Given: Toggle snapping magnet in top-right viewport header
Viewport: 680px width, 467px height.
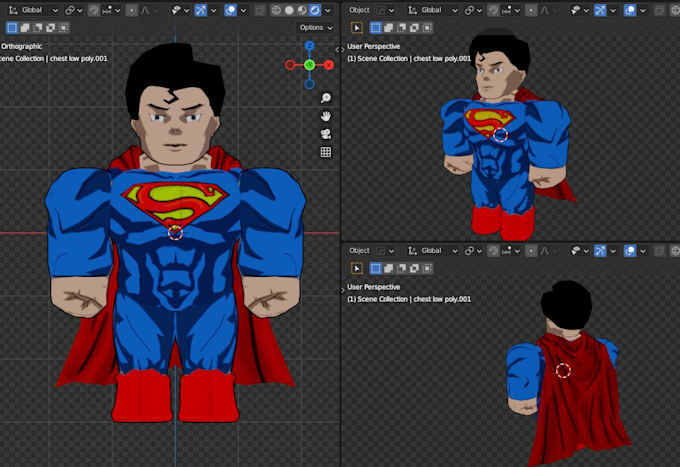Looking at the screenshot, I should click(x=493, y=10).
